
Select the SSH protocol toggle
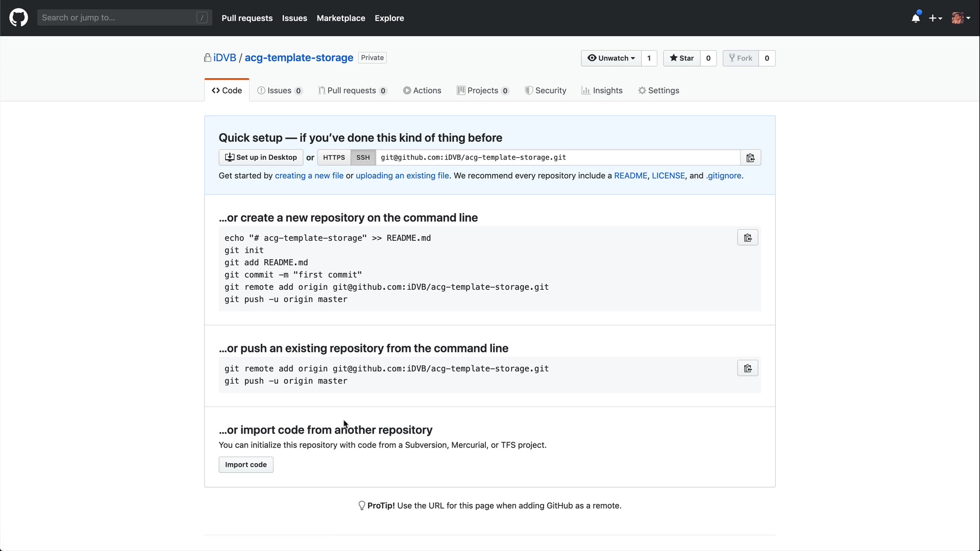coord(363,158)
